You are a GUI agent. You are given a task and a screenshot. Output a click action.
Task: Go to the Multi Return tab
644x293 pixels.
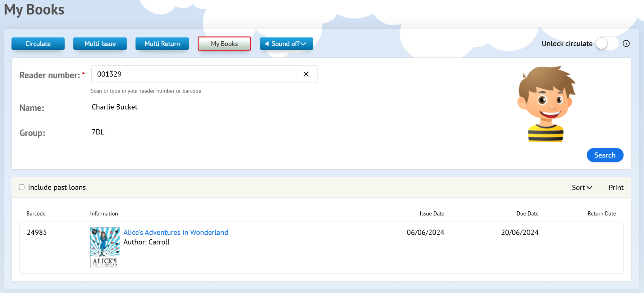tap(162, 44)
